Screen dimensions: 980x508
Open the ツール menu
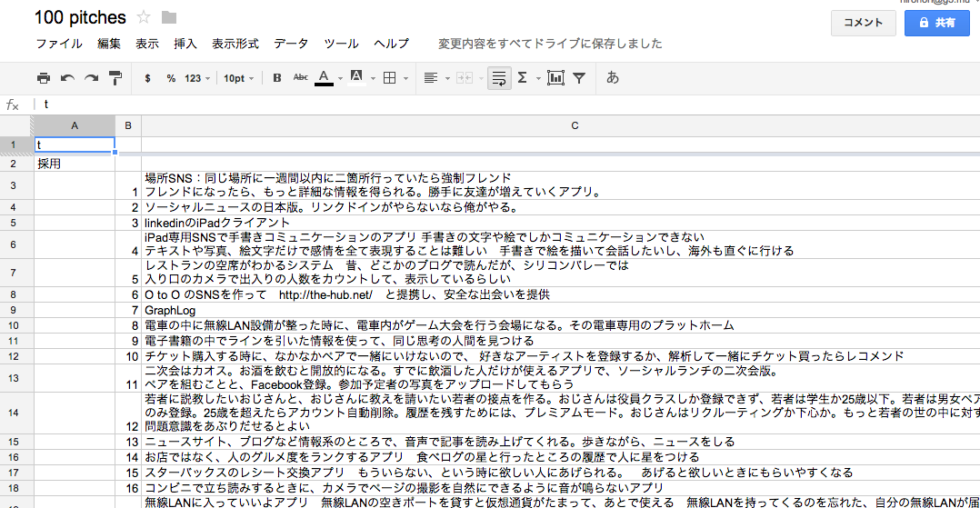pyautogui.click(x=341, y=44)
